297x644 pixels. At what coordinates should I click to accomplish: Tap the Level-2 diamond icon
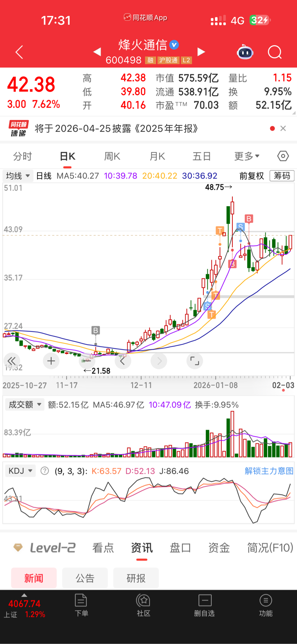click(x=18, y=547)
